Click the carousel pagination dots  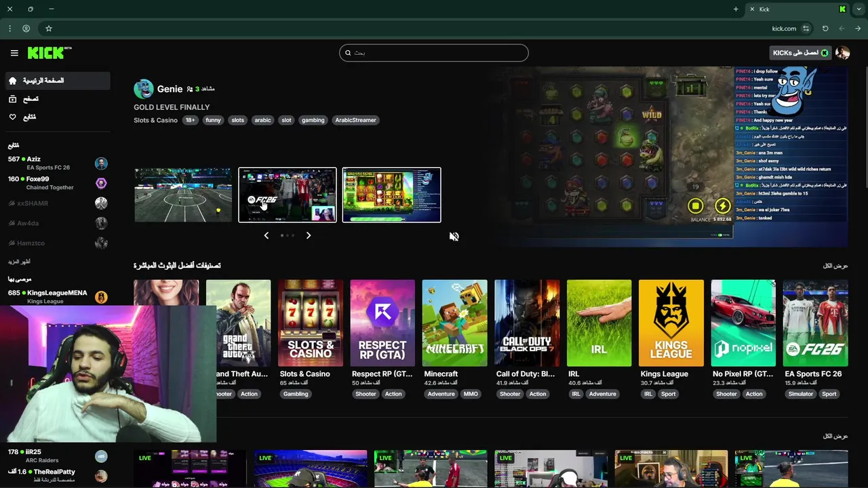pos(288,235)
